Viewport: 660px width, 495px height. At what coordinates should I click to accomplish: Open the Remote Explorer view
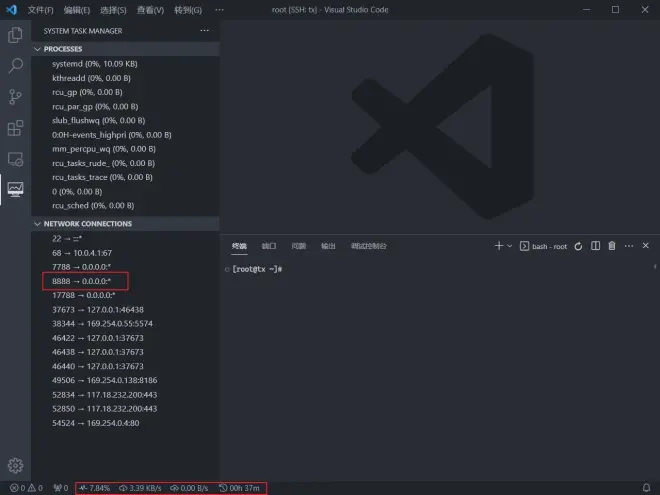click(x=15, y=159)
